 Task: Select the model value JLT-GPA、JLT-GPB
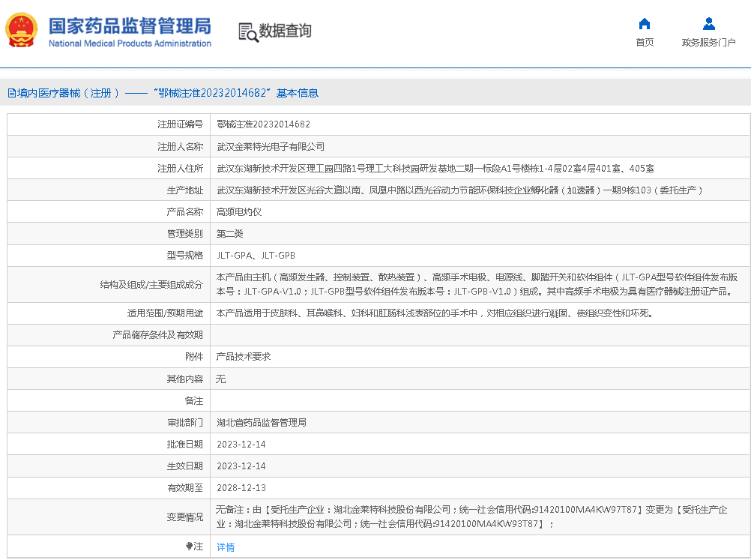[256, 256]
